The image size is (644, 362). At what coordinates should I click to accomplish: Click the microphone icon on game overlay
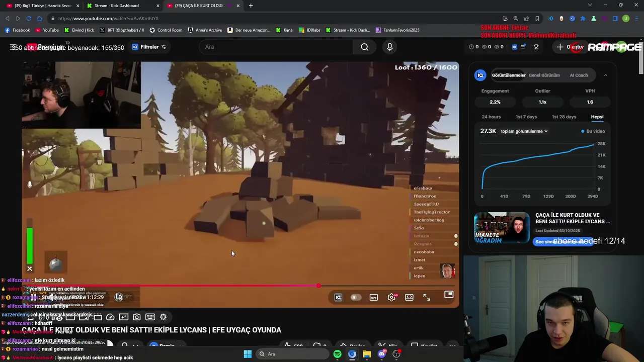[30, 185]
